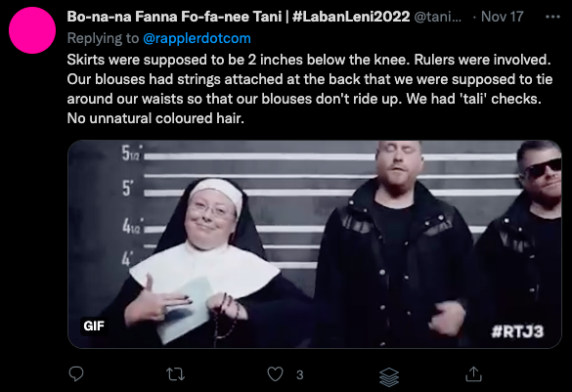
Task: Open the Bo-na-na Fanna Fo-fa-nee Tani display name
Action: [174, 17]
